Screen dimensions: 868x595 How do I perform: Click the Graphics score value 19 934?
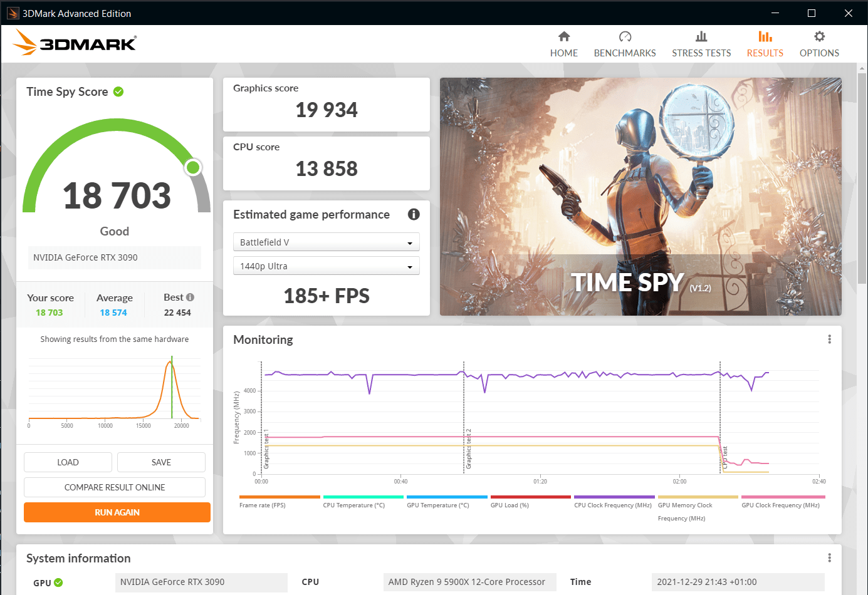tap(327, 110)
